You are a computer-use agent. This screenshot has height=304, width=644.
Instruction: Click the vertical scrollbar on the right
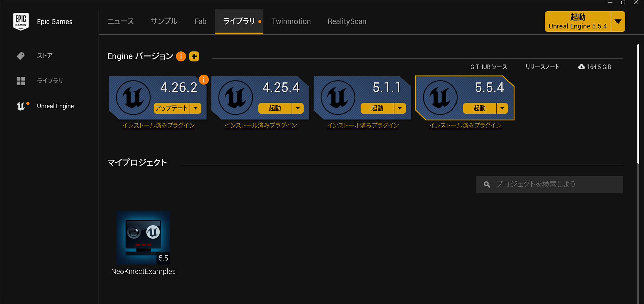[x=638, y=104]
